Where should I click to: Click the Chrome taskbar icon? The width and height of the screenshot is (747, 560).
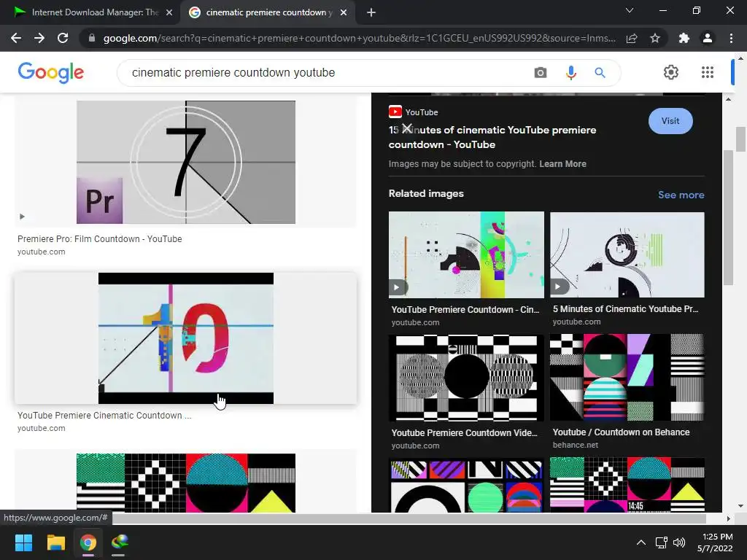click(x=88, y=542)
